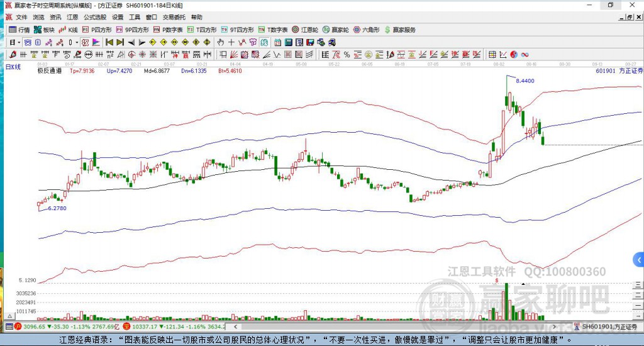Viewport: 644px width, 346px height.
Task: Click the colored grid table icon
Action: tap(492, 54)
